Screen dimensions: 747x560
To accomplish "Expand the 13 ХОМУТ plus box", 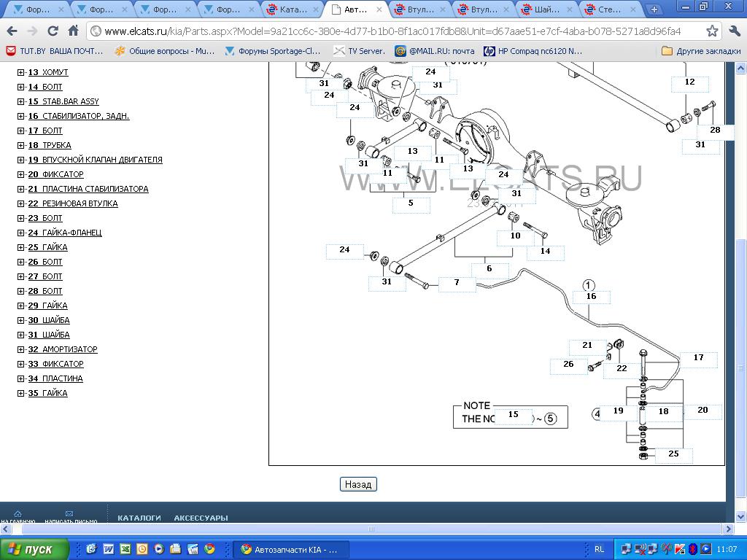I will pos(20,72).
